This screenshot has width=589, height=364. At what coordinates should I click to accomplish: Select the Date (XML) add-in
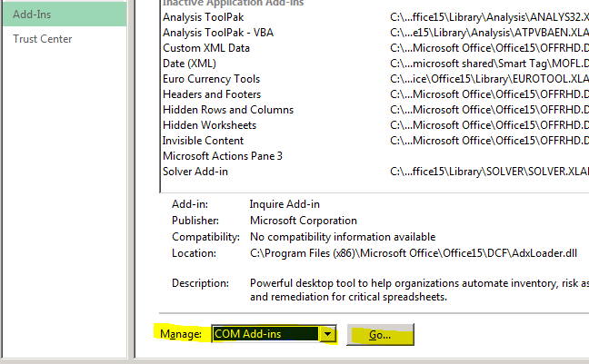click(x=189, y=64)
